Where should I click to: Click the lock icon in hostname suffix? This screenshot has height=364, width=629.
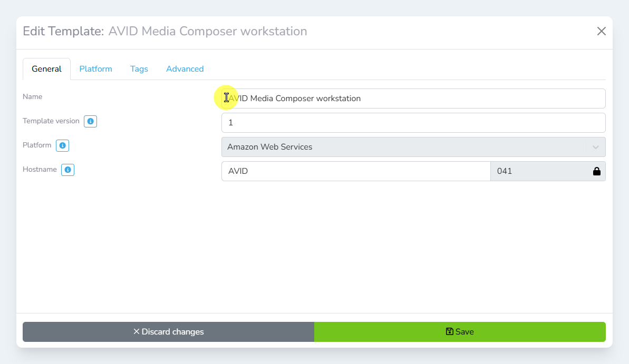596,171
